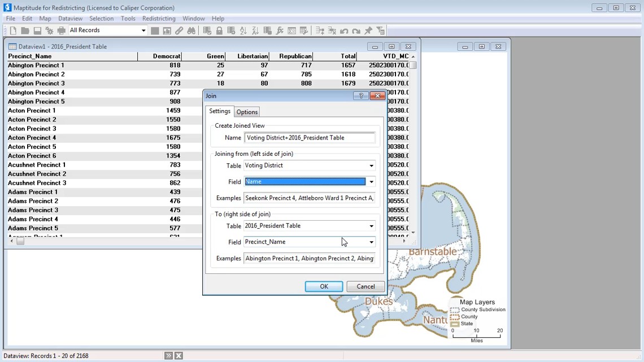Click the Undo arrow toolbar icon
This screenshot has width=644, height=362.
click(x=344, y=30)
